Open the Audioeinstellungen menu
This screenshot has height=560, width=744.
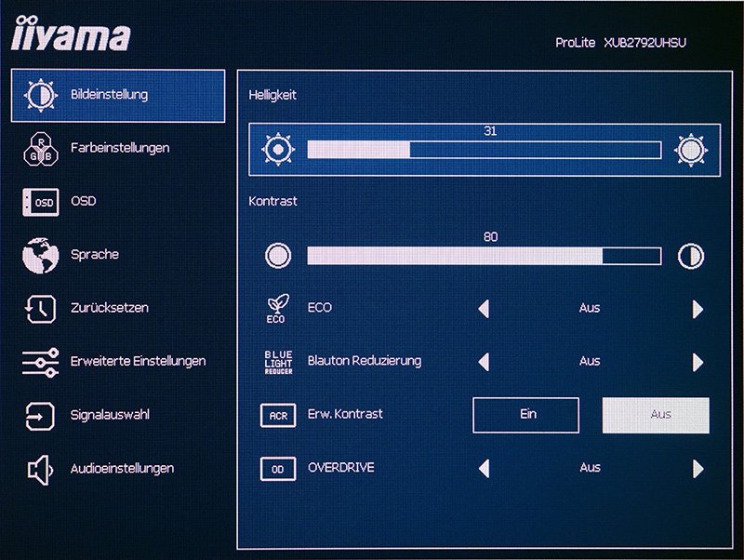tap(118, 470)
